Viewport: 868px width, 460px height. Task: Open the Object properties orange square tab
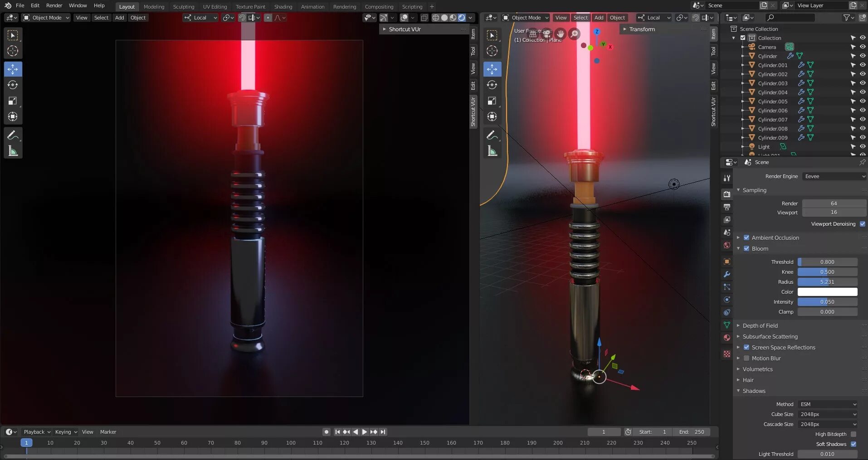727,261
